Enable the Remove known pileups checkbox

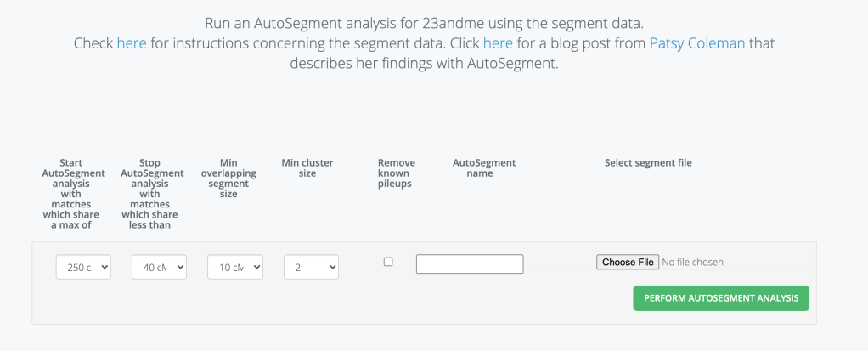pos(388,262)
